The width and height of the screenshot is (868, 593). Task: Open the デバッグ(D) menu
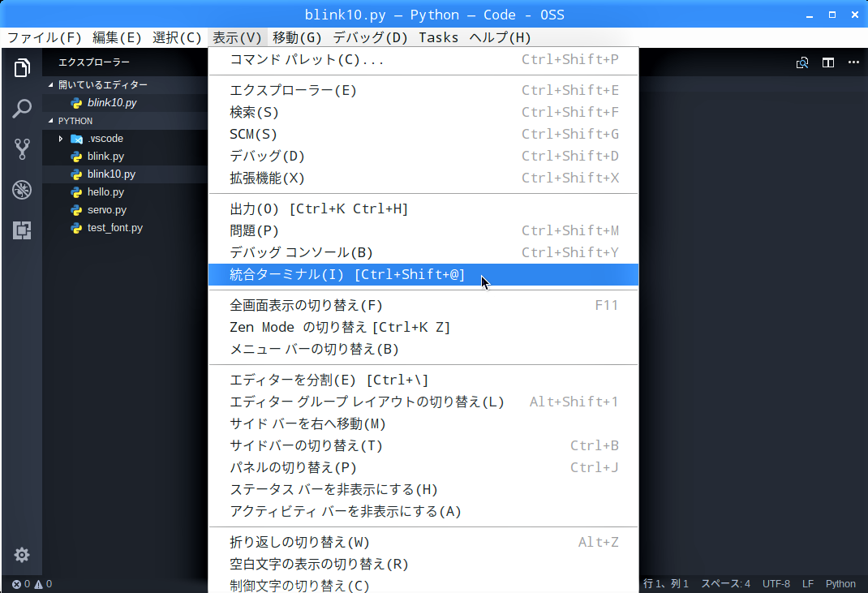pyautogui.click(x=371, y=37)
